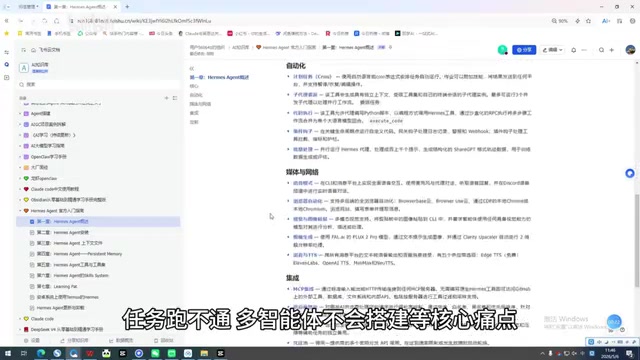Click the blue circular icon in left rail
640x360 pixels.
pos(7,64)
